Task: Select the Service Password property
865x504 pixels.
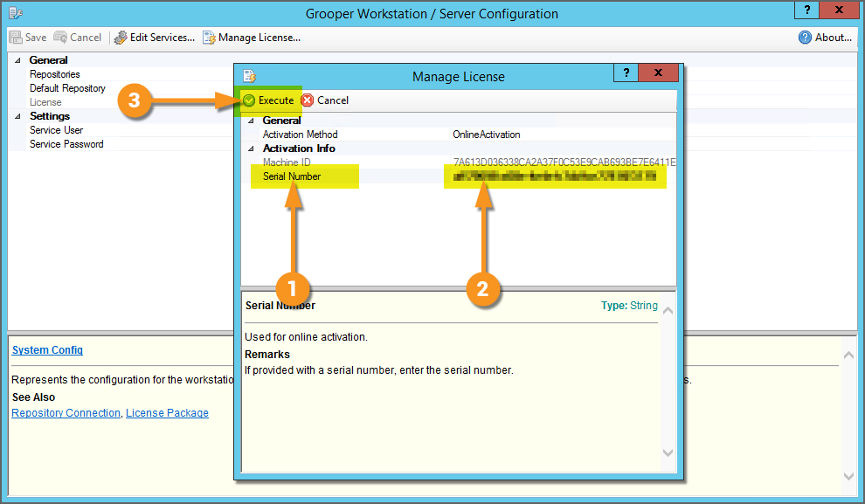Action: tap(66, 144)
